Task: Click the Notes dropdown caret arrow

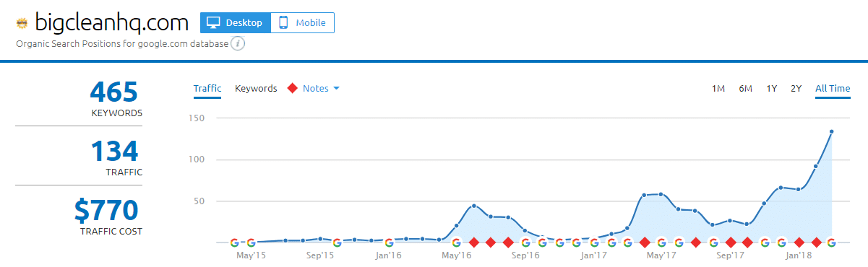Action: pyautogui.click(x=336, y=89)
